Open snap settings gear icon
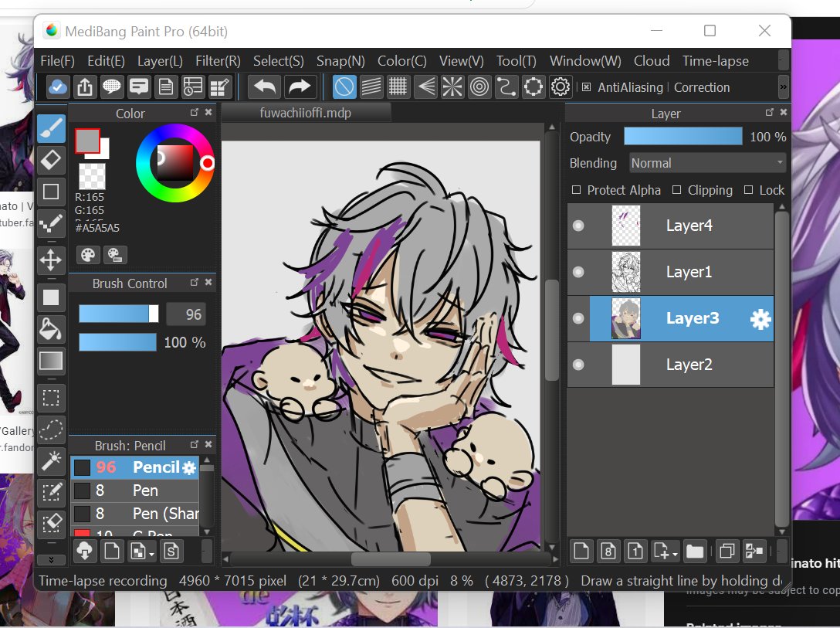 click(561, 87)
